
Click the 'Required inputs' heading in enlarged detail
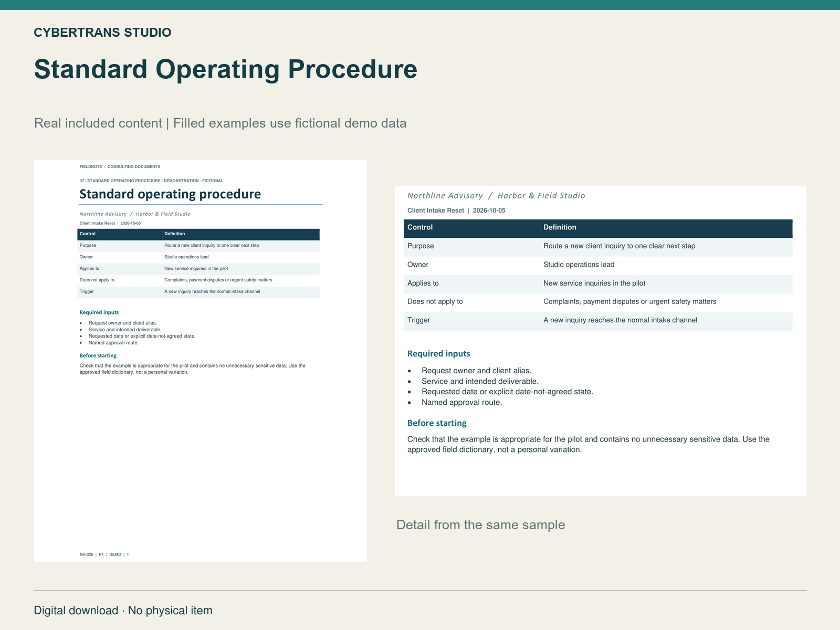coord(439,354)
